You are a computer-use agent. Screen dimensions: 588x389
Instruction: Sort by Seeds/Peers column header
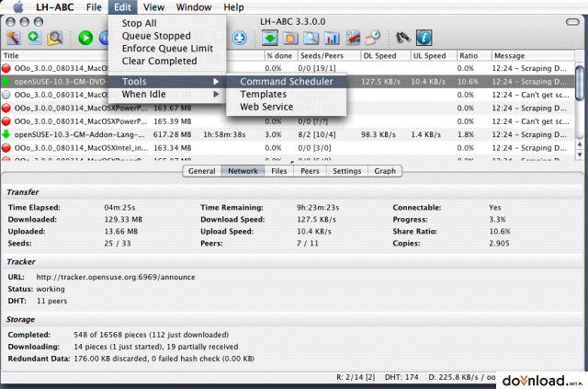tap(329, 55)
